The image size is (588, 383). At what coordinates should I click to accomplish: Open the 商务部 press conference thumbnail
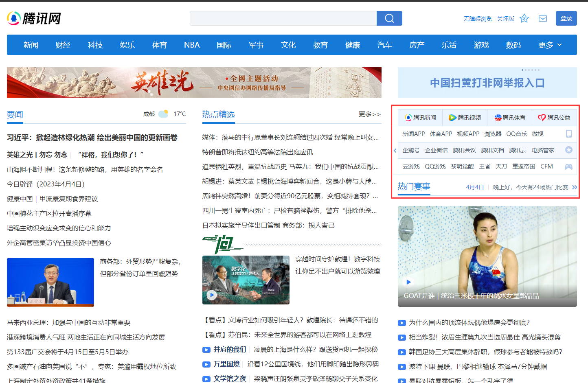[x=50, y=282]
